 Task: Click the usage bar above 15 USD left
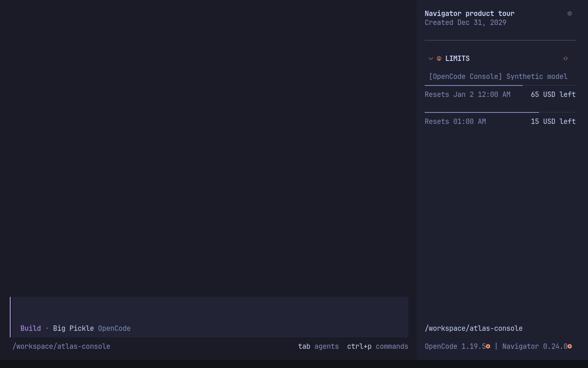500,112
